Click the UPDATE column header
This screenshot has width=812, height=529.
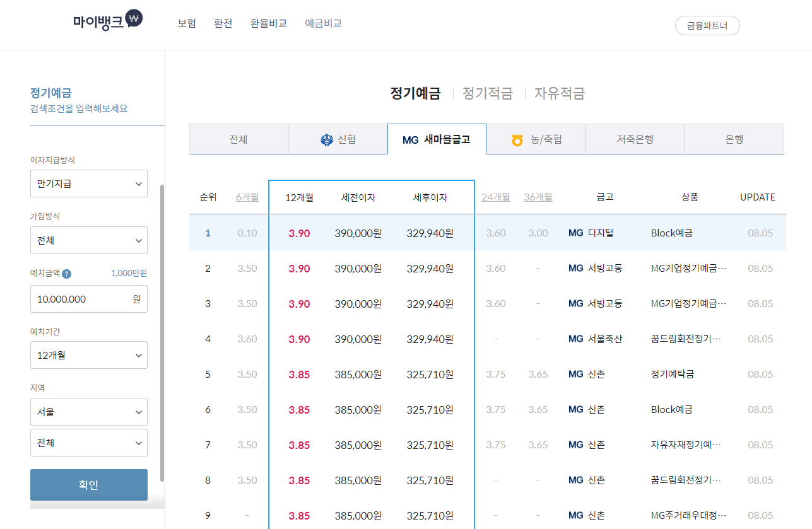[758, 197]
